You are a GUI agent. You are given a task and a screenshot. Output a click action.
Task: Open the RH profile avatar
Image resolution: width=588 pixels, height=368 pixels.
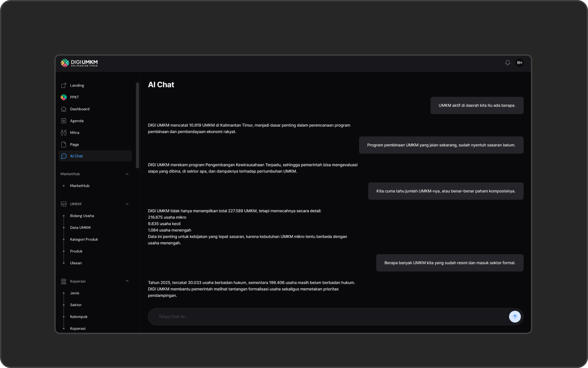pos(520,63)
